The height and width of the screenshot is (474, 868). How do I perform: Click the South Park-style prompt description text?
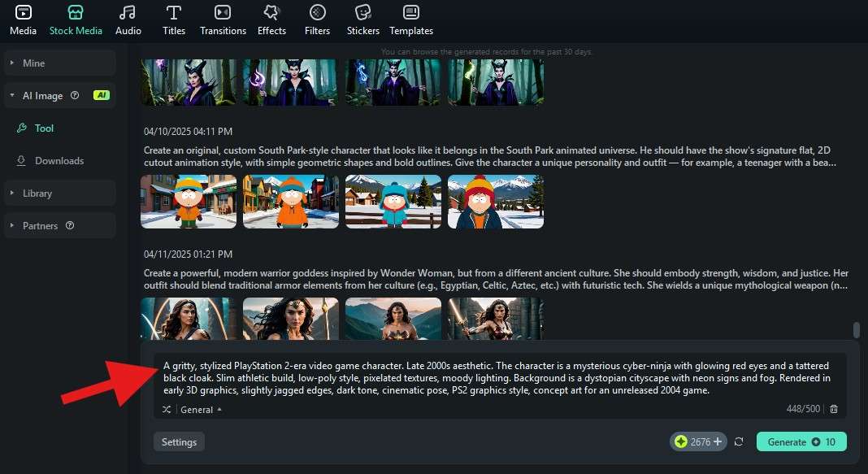[x=490, y=156]
